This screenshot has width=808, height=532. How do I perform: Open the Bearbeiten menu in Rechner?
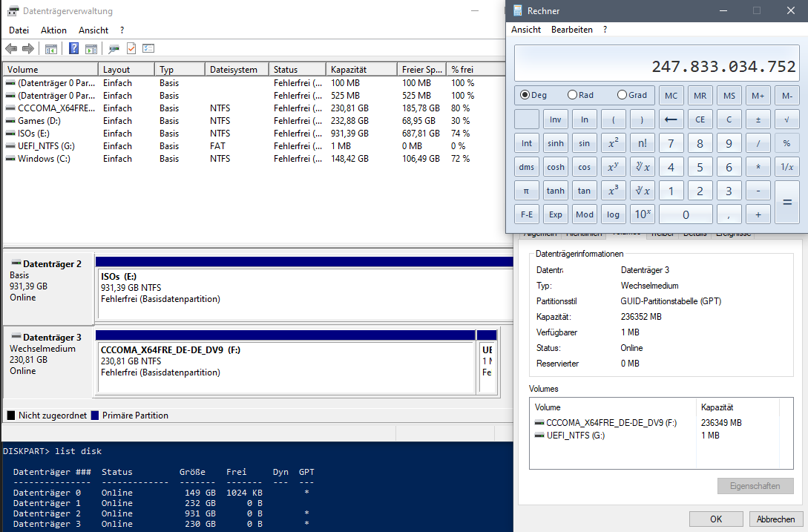point(572,30)
